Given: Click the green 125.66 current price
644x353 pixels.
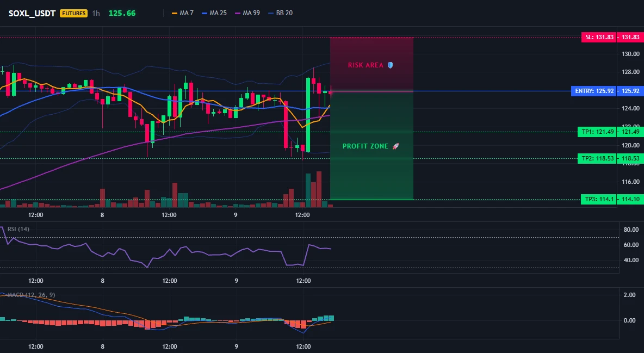Looking at the screenshot, I should [x=122, y=13].
